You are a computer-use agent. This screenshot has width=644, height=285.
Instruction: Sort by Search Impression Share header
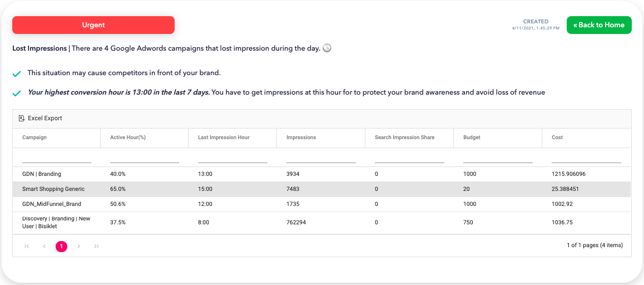[404, 137]
